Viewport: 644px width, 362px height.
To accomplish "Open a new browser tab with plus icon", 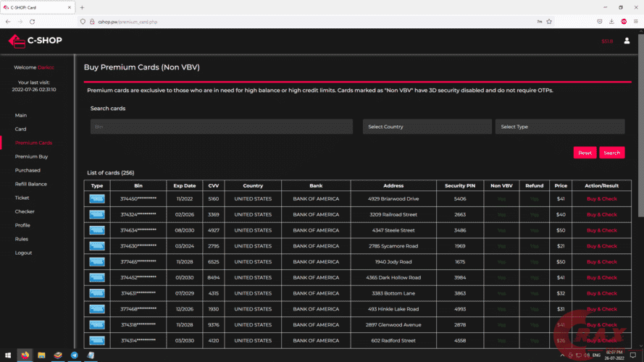I will [82, 7].
